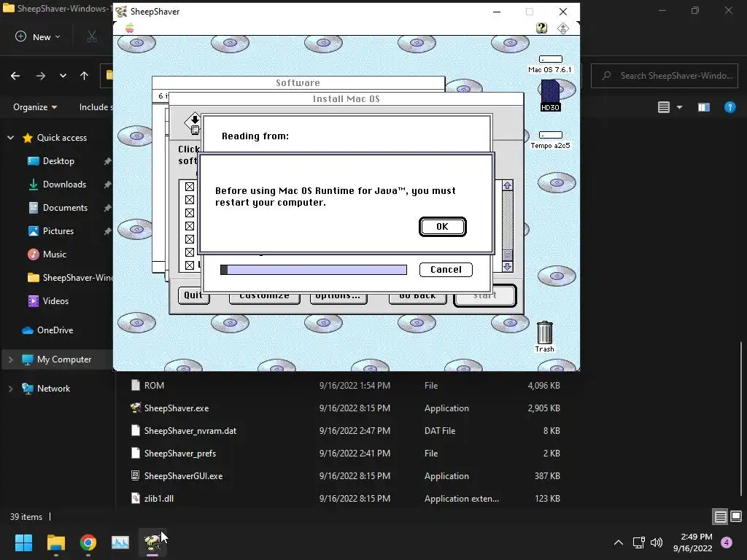The image size is (747, 560).
Task: Open Windows Start menu
Action: [23, 542]
